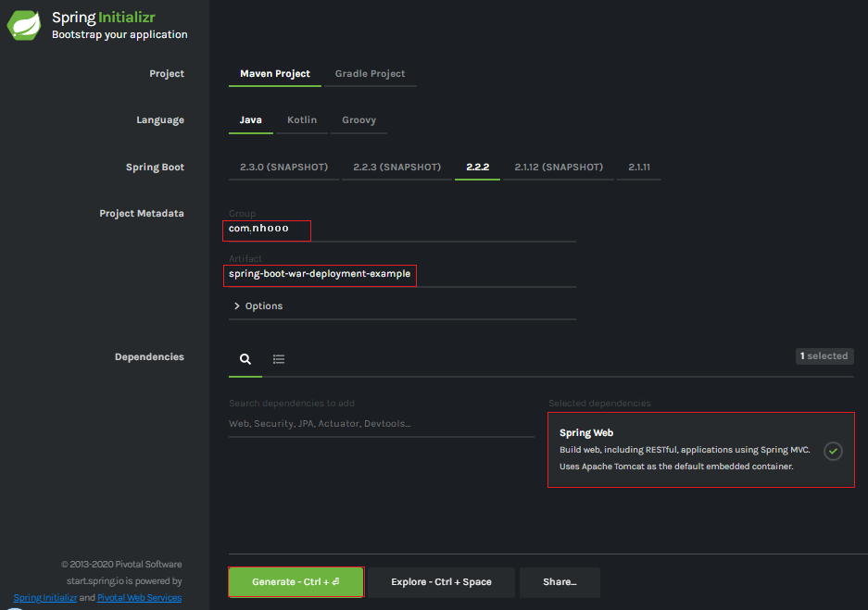Click the Explore button
This screenshot has width=868, height=610.
tap(441, 582)
